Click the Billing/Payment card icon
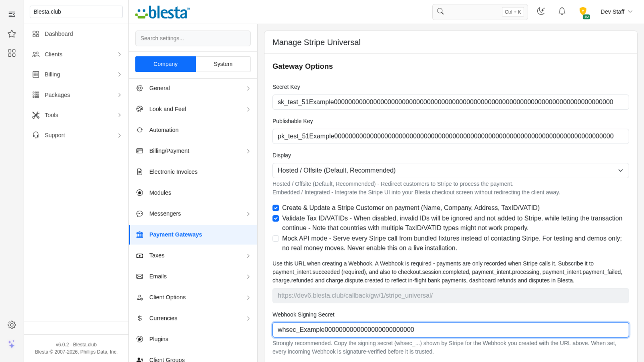This screenshot has width=644, height=362. coord(140,151)
